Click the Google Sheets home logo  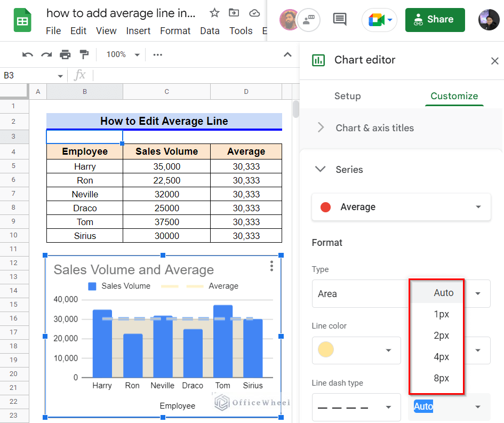click(22, 19)
